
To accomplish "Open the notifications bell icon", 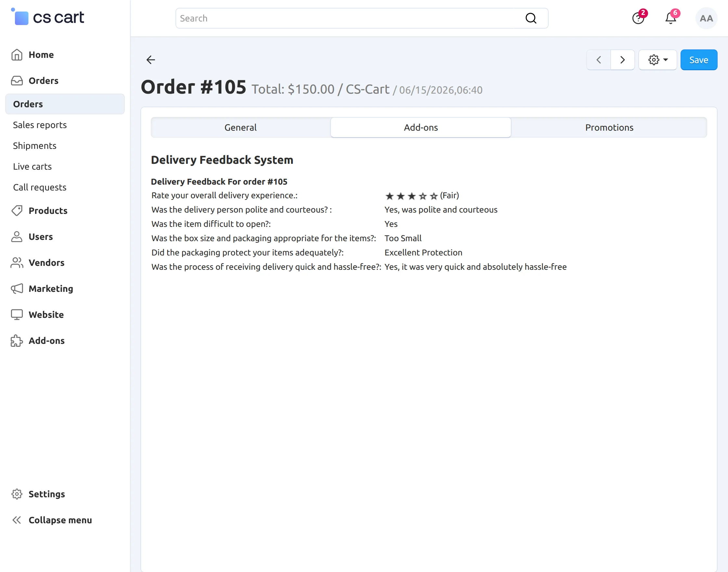I will [x=671, y=18].
